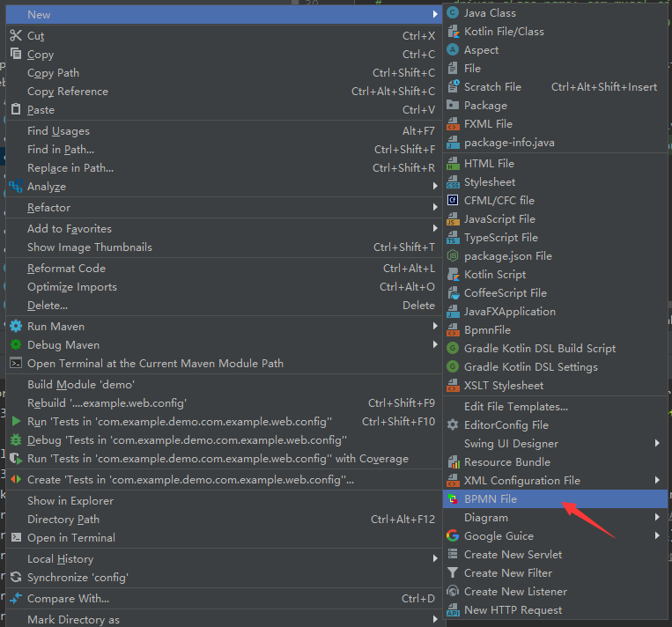Click the TypeScript File icon
This screenshot has height=627, width=672.
click(x=453, y=238)
